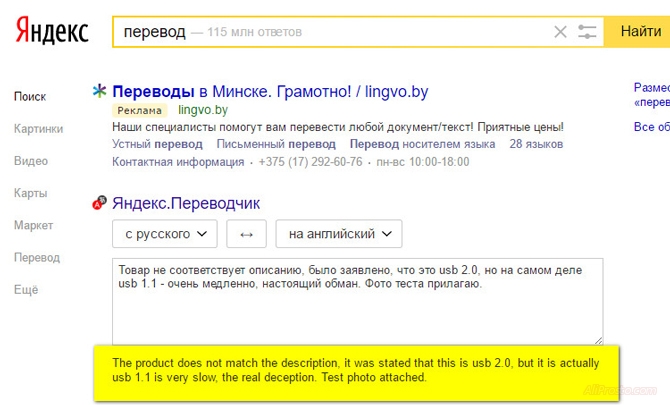Expand the Ещё sidebar item

26,290
